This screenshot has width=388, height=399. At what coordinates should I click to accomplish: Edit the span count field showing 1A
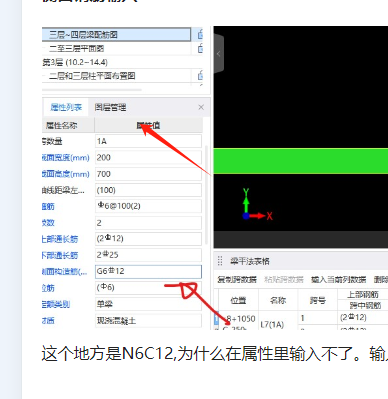tap(148, 141)
